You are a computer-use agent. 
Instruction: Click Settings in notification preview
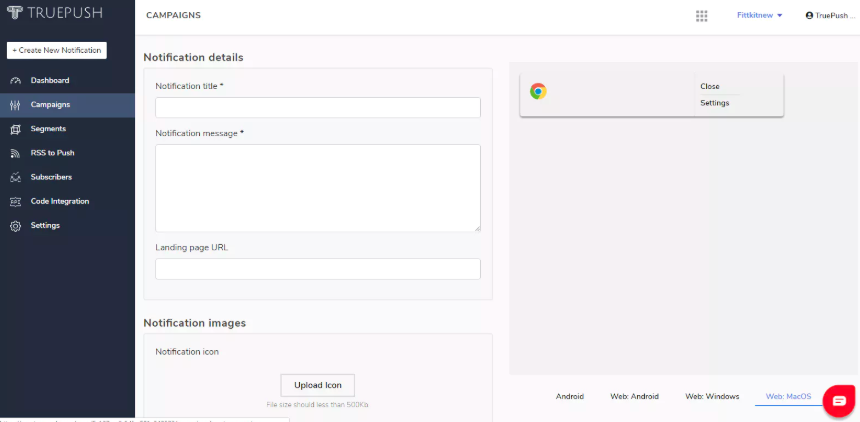tap(715, 103)
